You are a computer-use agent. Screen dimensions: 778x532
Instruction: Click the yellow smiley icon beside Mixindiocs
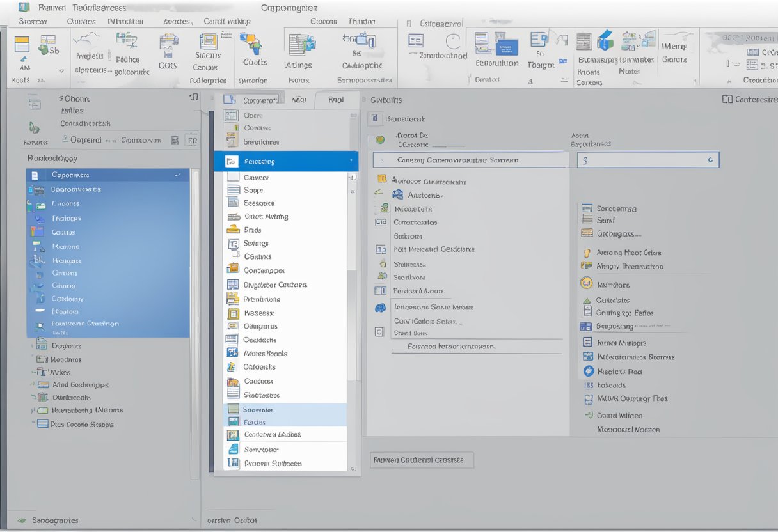click(586, 283)
